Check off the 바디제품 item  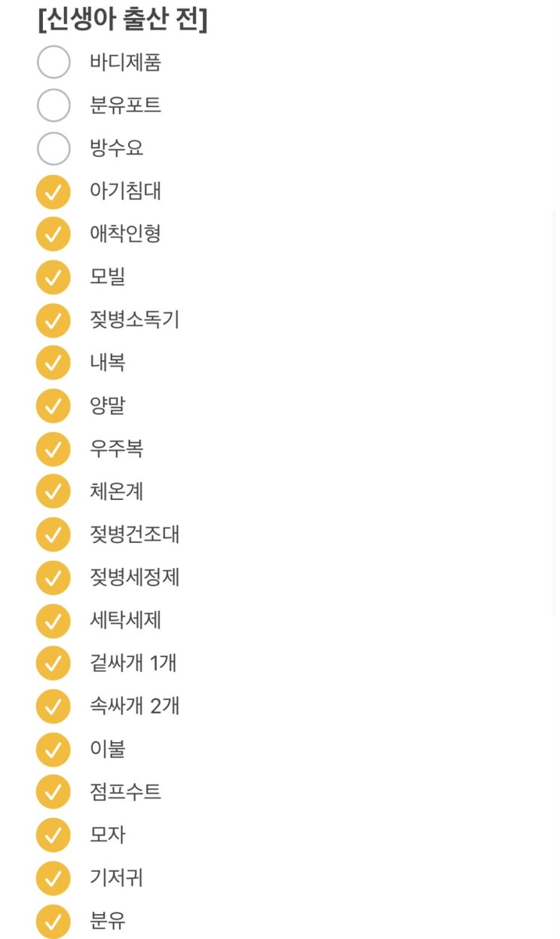click(54, 62)
